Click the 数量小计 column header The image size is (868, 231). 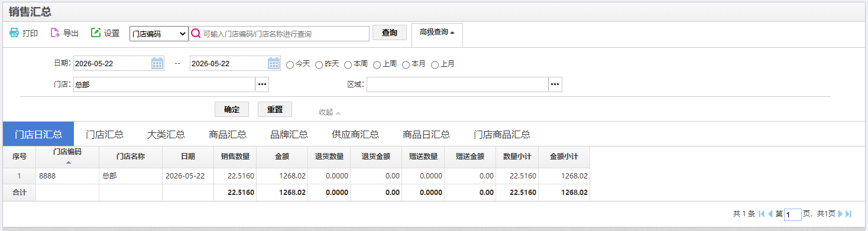[x=517, y=157]
